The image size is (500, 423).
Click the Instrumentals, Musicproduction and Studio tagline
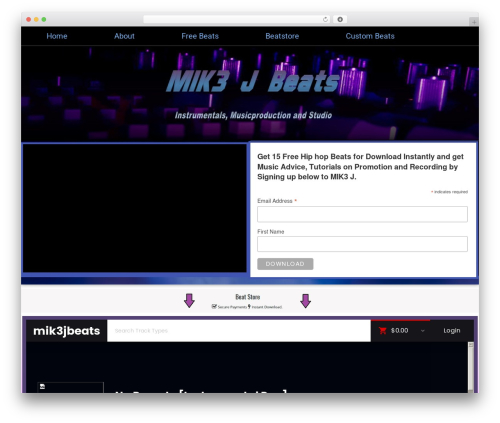(x=253, y=115)
